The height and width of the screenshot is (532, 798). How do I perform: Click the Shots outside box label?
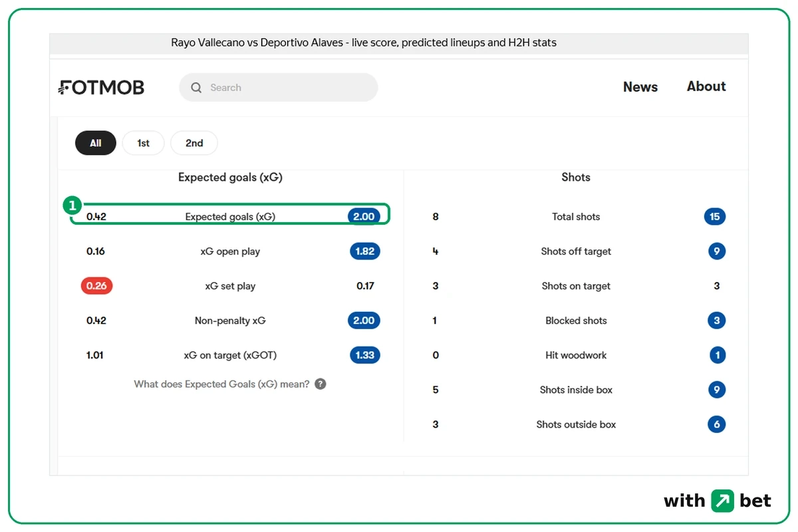576,424
